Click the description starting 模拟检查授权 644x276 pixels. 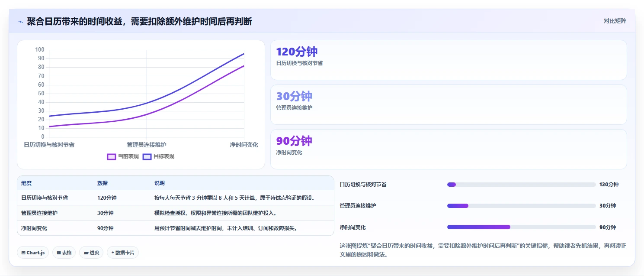[x=215, y=213]
